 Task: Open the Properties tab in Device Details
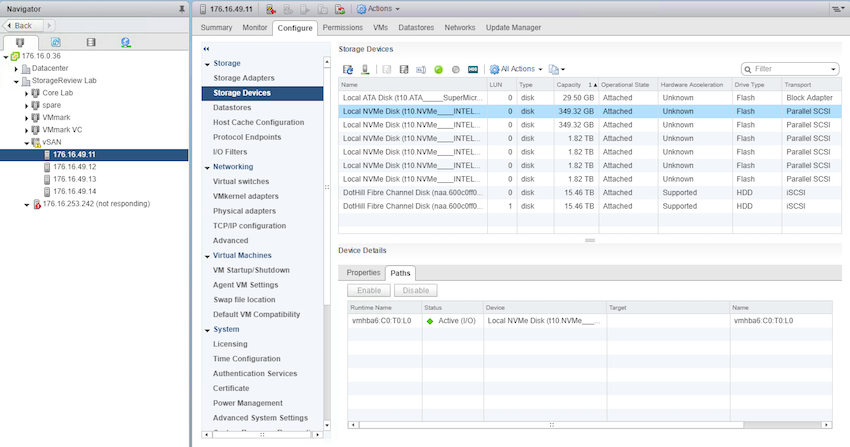tap(363, 273)
